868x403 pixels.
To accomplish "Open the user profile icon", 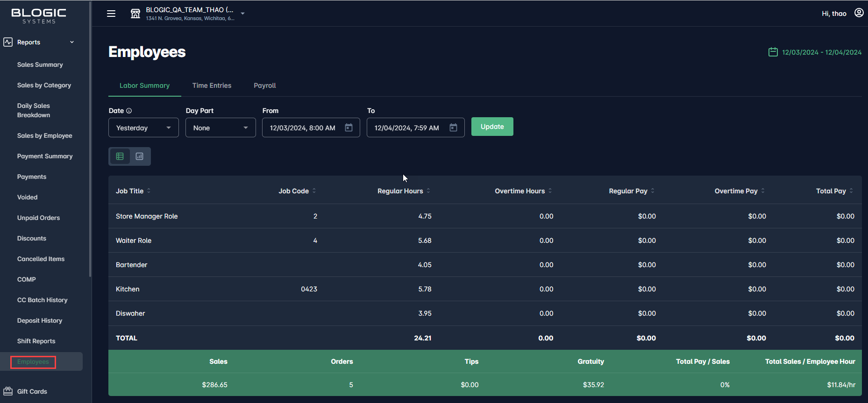I will click(859, 13).
